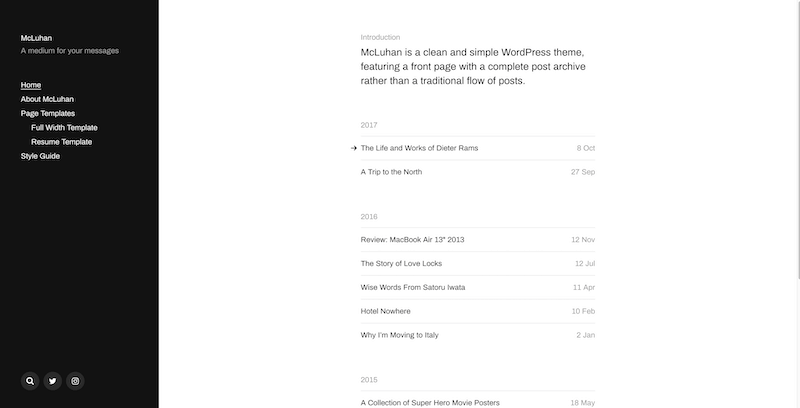
Task: Click the McLuhan site title
Action: (36, 38)
